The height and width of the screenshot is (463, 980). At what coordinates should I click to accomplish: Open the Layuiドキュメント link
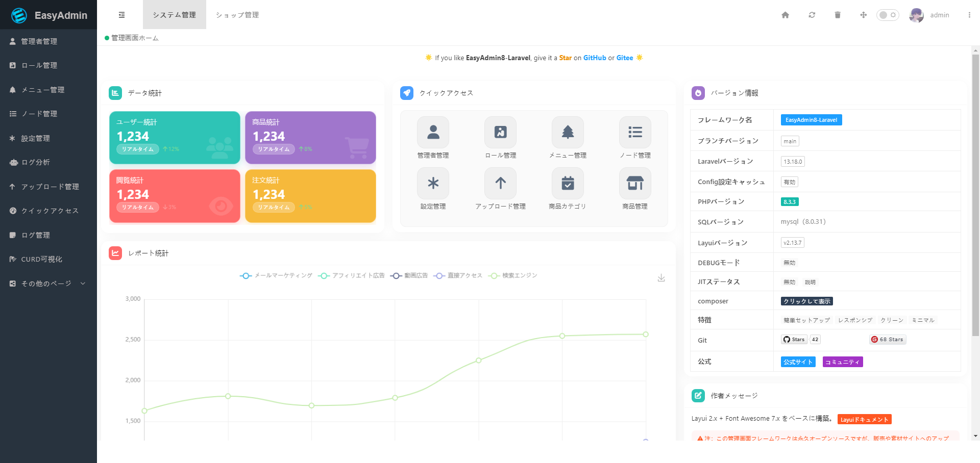[864, 420]
